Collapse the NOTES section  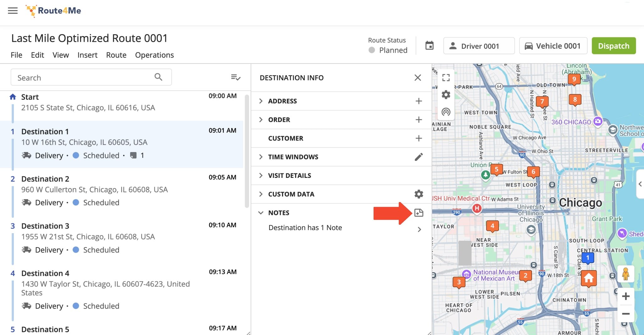(261, 213)
